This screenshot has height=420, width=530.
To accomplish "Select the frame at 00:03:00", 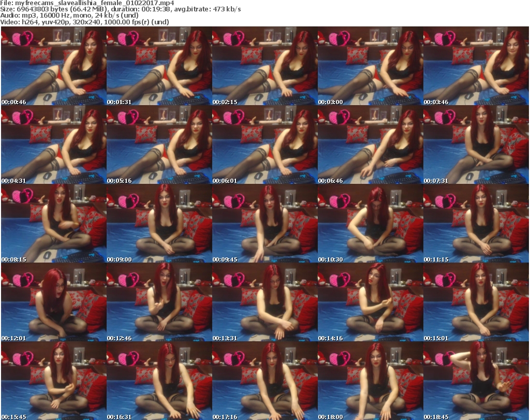I will [x=371, y=66].
